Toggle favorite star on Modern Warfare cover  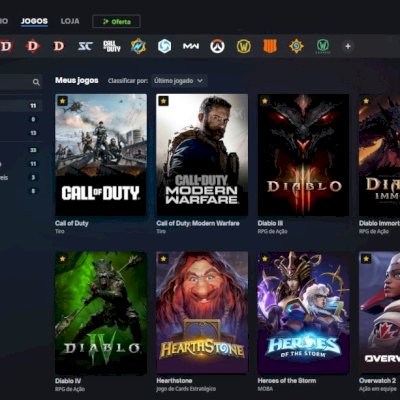pos(163,101)
